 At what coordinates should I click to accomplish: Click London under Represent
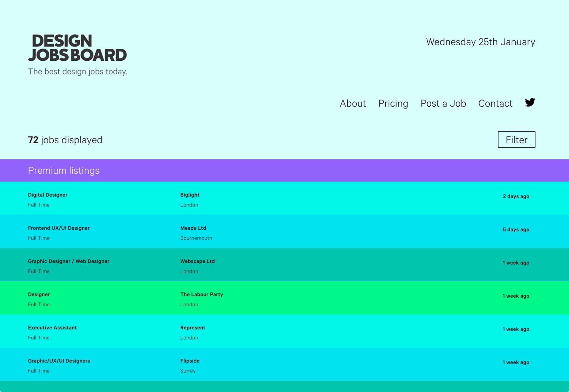(189, 337)
